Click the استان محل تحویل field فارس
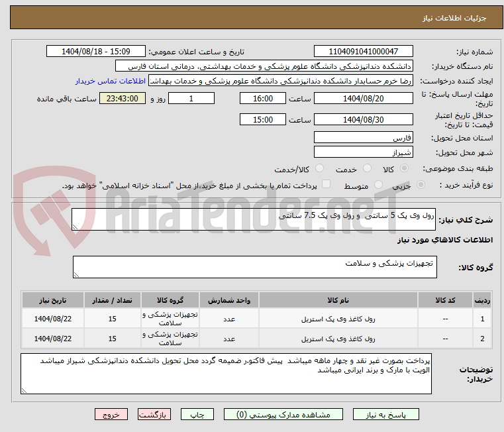Image resolution: width=504 pixels, height=432 pixels. tap(363, 138)
